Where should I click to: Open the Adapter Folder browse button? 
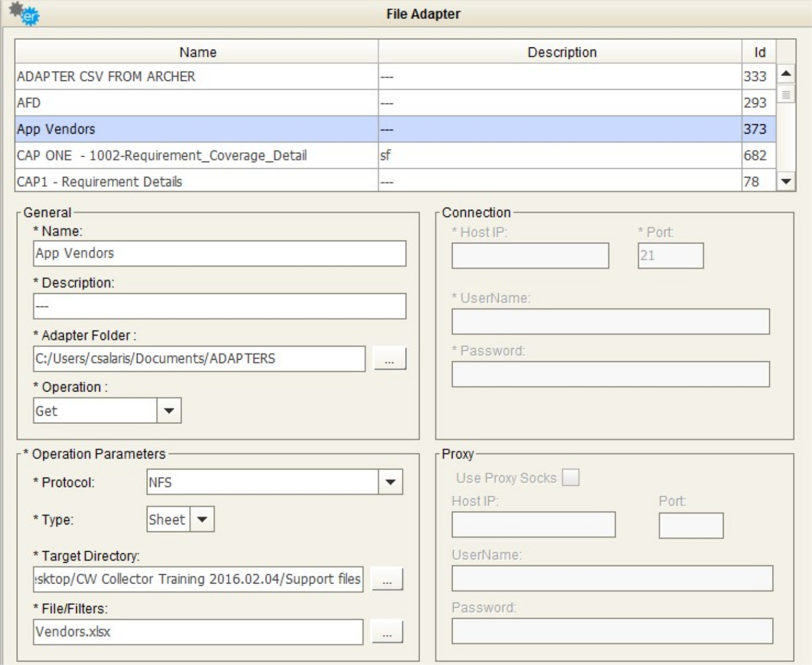point(389,359)
